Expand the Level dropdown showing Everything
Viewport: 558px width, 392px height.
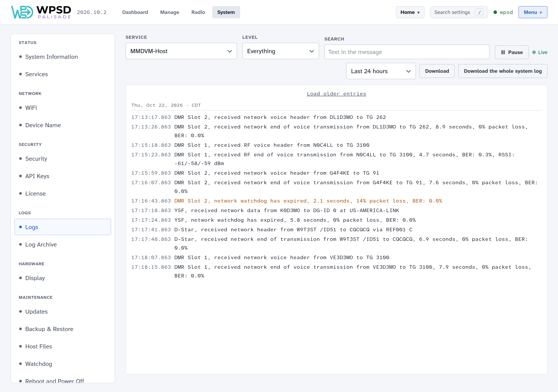[281, 51]
